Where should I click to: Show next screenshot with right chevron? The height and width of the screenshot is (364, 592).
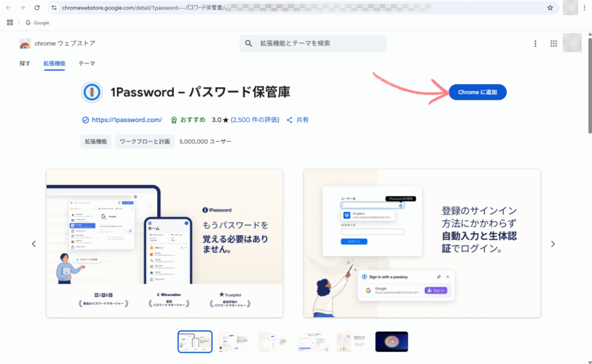[553, 244]
